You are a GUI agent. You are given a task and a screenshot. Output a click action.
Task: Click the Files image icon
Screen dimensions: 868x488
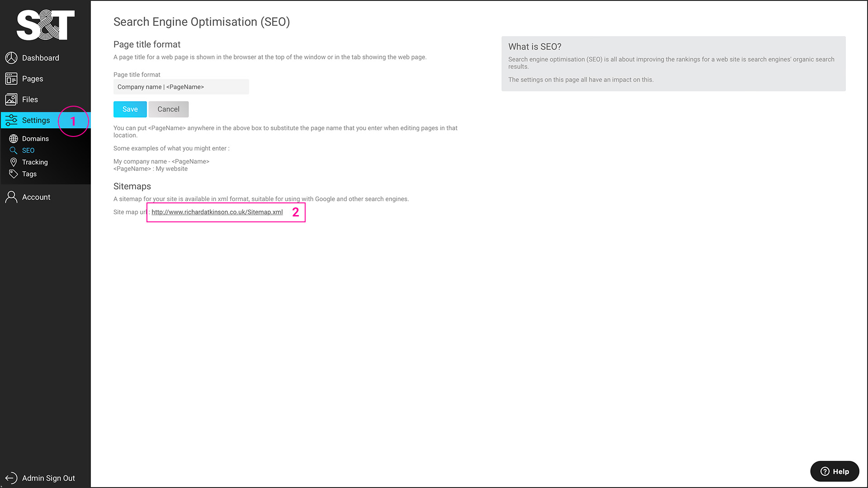(x=11, y=99)
